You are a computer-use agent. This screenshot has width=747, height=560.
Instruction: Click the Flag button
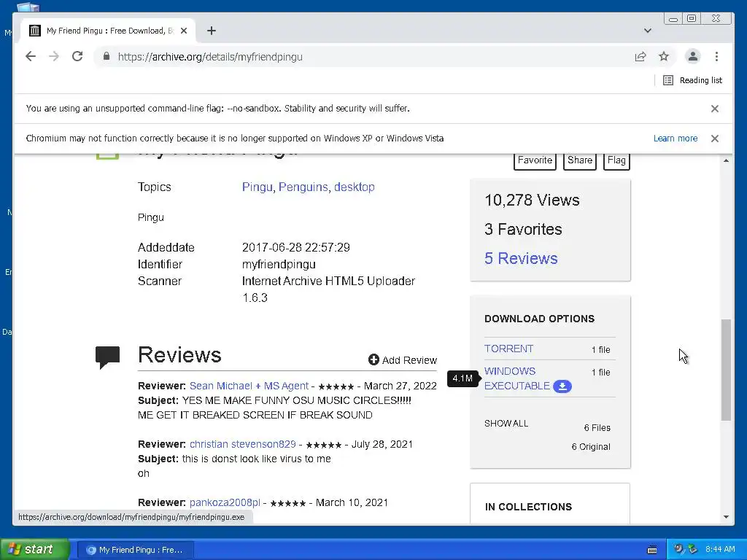(616, 160)
